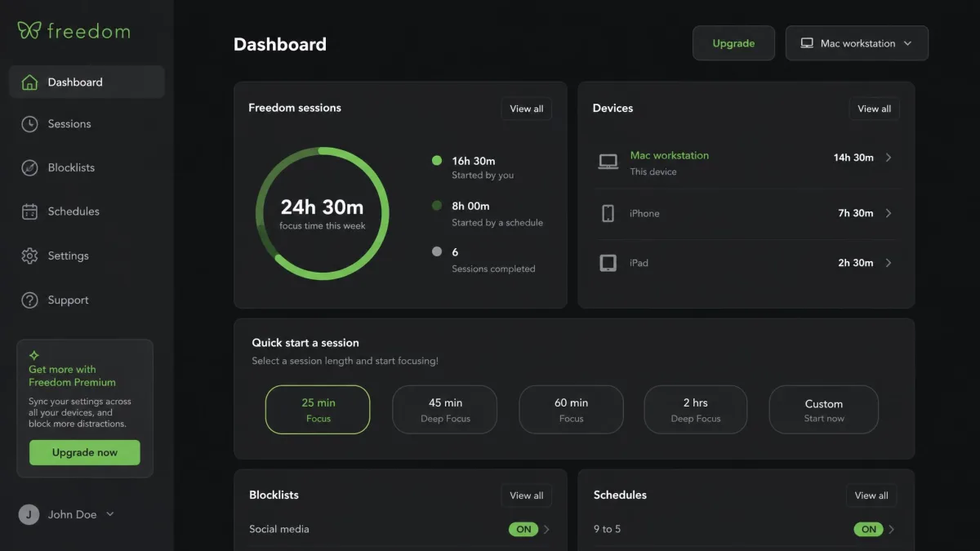Image resolution: width=980 pixels, height=551 pixels.
Task: Open iPhone device details chevron
Action: coord(889,213)
